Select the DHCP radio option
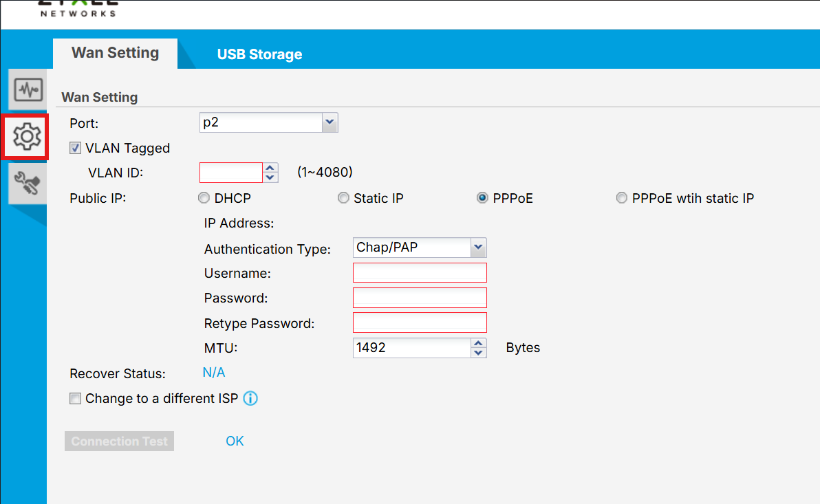This screenshot has width=820, height=504. (204, 198)
